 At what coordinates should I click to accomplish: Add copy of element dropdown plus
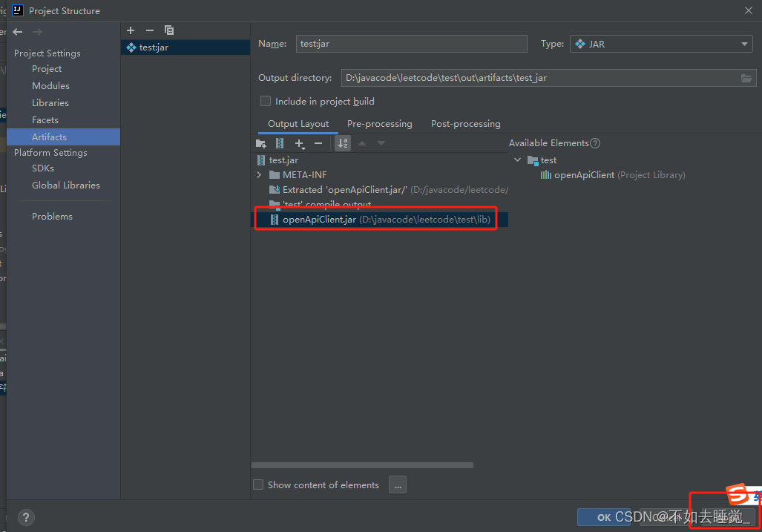pos(300,144)
